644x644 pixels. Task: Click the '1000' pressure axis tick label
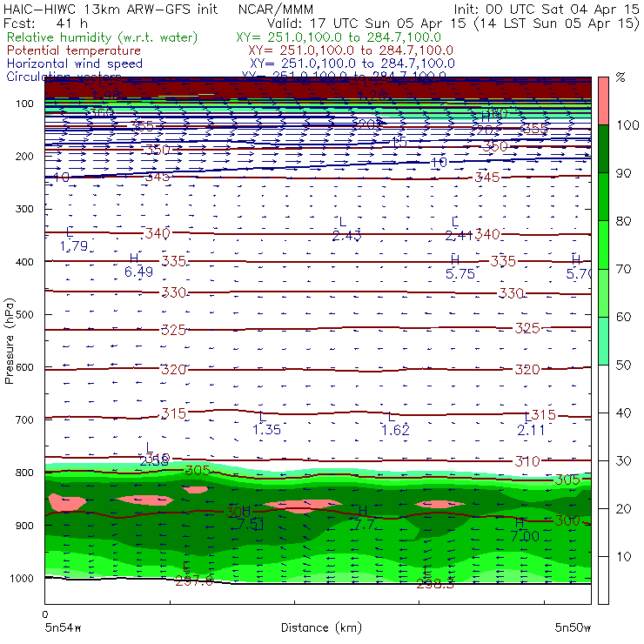pos(22,578)
